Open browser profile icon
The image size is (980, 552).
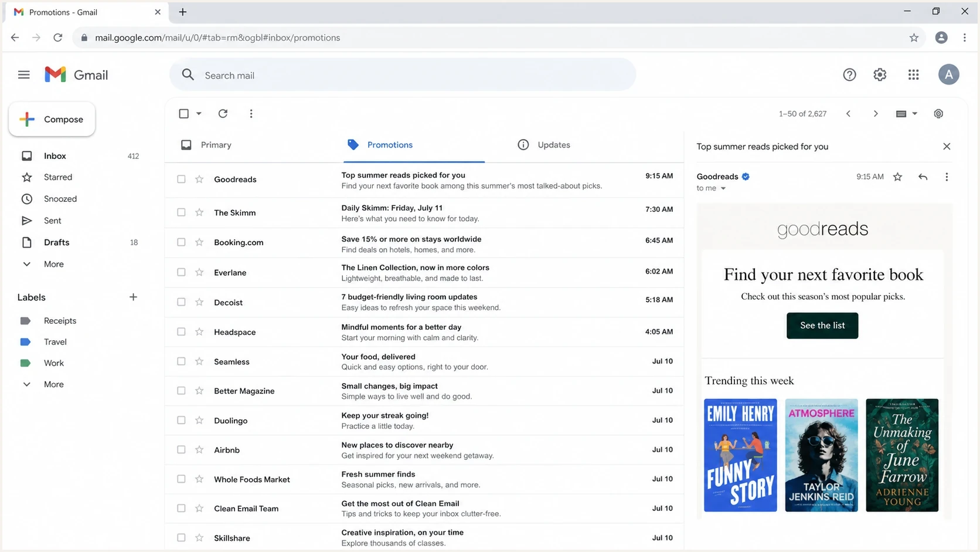click(x=941, y=38)
